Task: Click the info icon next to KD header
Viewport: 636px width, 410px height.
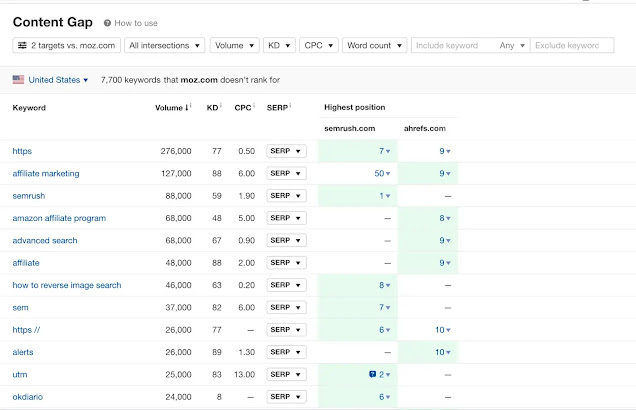Action: [x=221, y=106]
